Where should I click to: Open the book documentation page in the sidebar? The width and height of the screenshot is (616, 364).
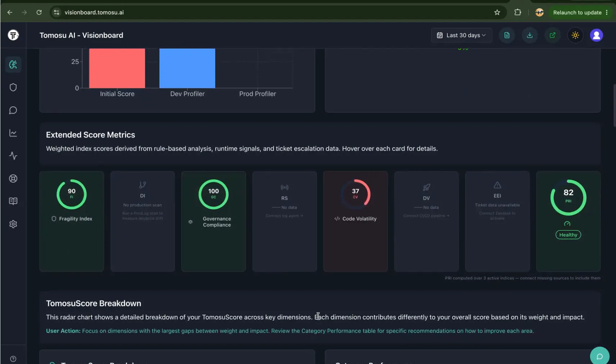click(13, 201)
